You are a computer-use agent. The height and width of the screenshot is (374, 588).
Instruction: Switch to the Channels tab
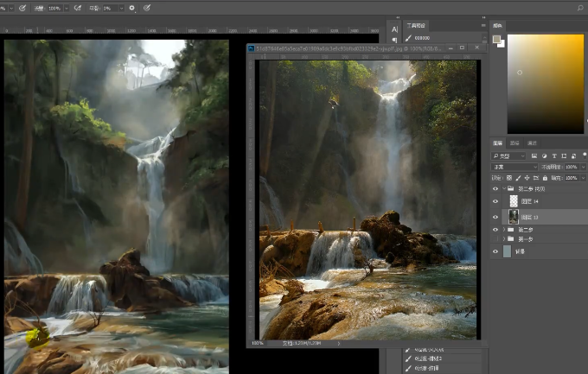pos(514,143)
